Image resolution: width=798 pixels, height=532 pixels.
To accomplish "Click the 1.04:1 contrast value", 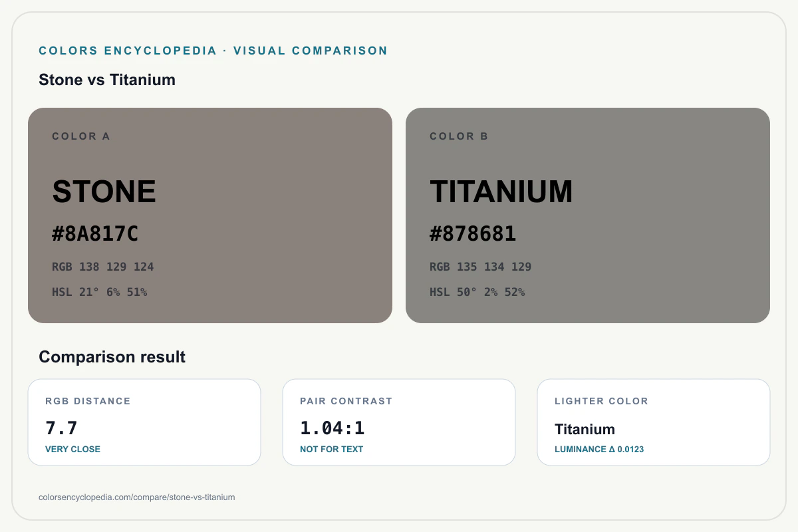I will [x=332, y=428].
